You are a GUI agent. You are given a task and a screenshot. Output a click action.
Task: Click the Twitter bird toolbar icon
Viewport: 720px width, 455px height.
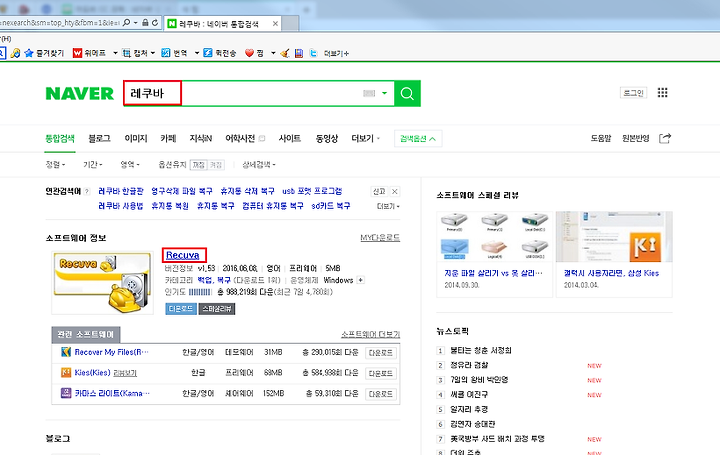click(x=314, y=53)
